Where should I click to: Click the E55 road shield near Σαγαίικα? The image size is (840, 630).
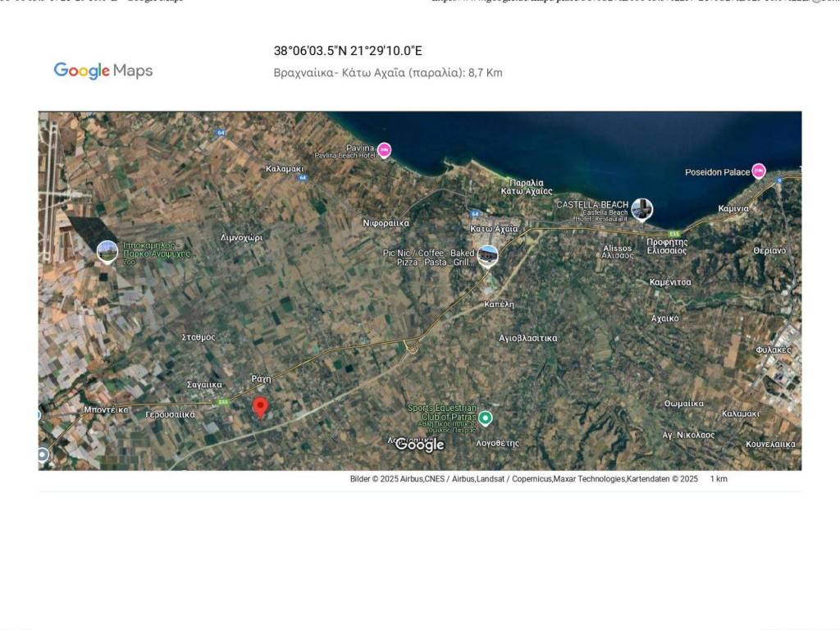[x=222, y=402]
